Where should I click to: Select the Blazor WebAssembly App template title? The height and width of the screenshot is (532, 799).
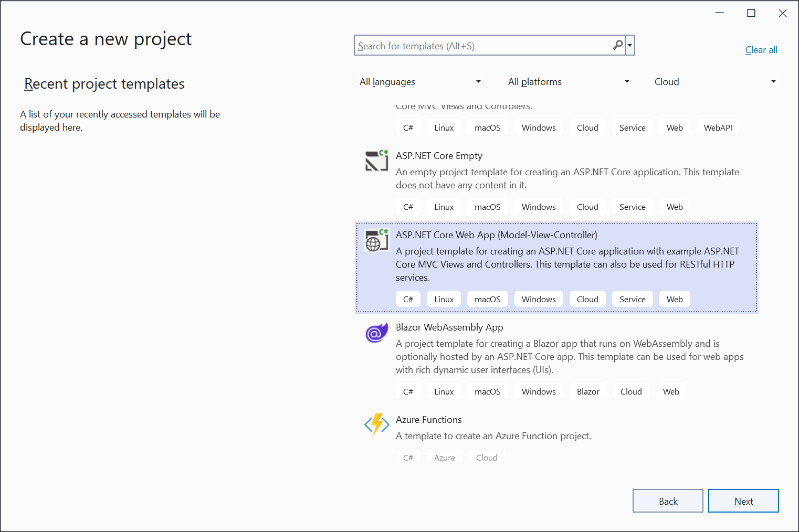(x=449, y=327)
